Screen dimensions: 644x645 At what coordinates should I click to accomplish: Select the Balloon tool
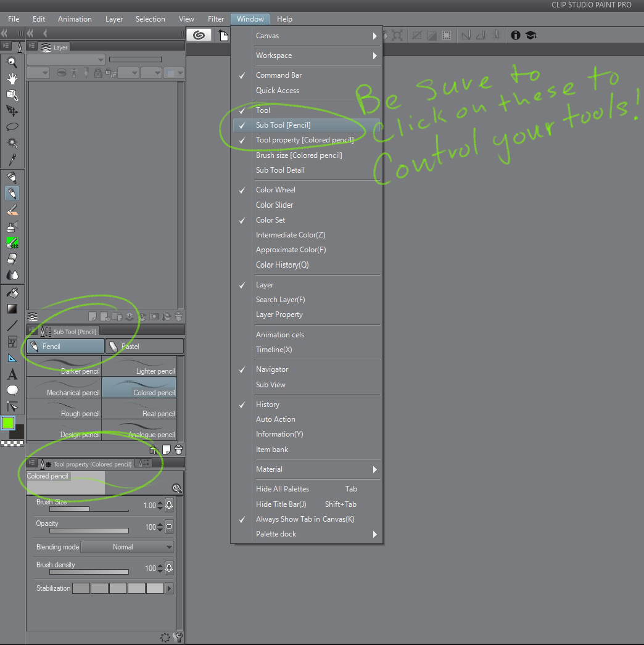pyautogui.click(x=12, y=390)
